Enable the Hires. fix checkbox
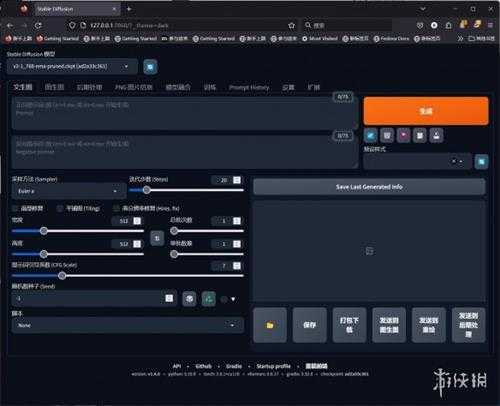Viewport: 500px width, 406px height. [116, 208]
